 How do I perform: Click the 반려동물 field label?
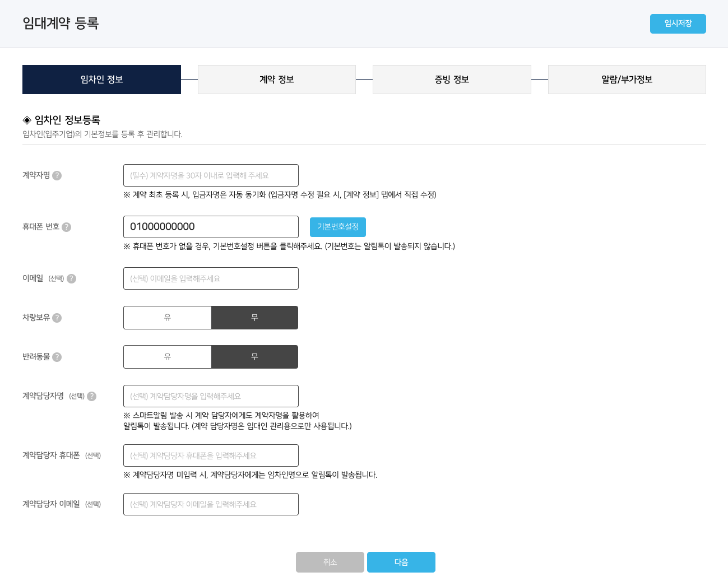coord(36,357)
